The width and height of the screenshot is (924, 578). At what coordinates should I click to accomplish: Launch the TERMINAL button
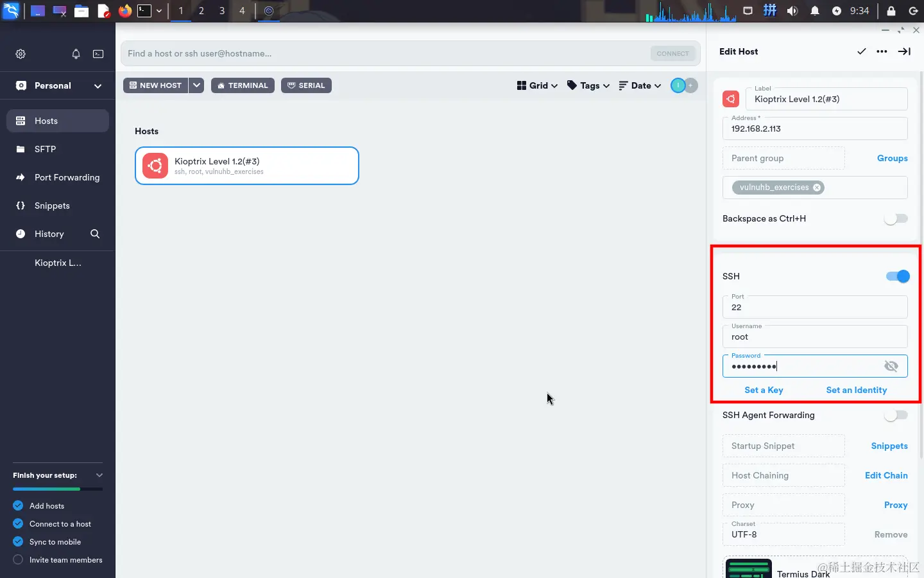[243, 85]
